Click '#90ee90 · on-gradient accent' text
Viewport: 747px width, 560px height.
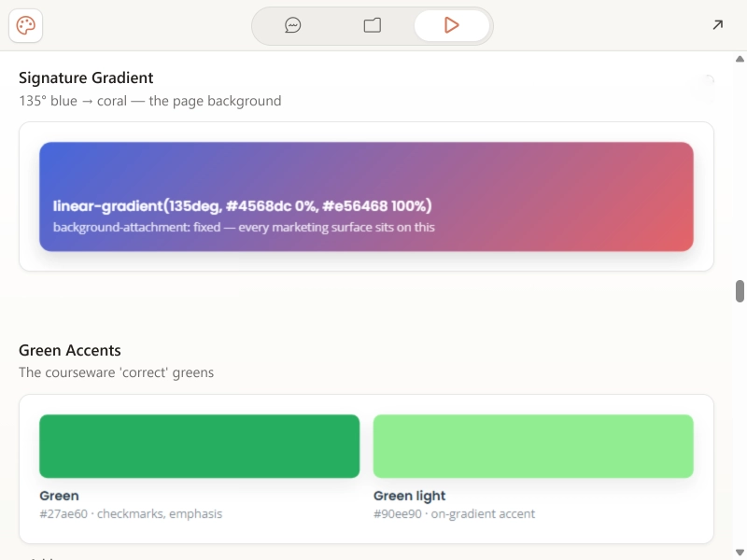(455, 514)
